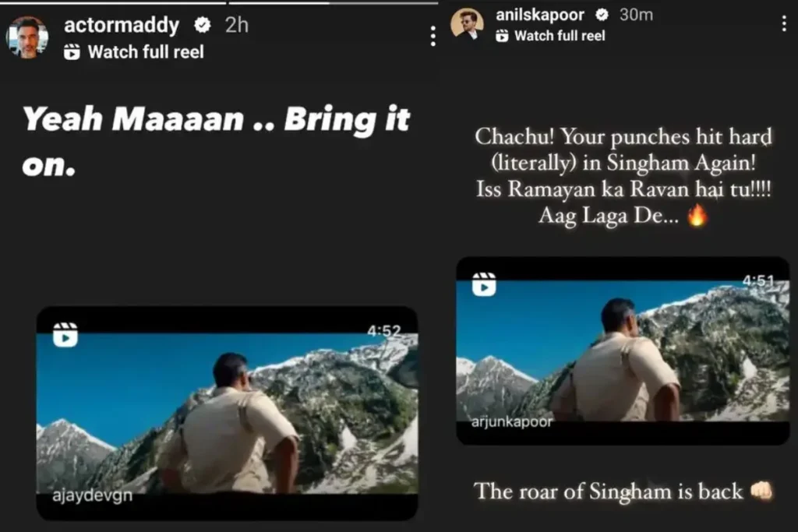The width and height of the screenshot is (798, 532).
Task: Tap reel icon beside actormaddy's Watch full reel
Action: 72,52
